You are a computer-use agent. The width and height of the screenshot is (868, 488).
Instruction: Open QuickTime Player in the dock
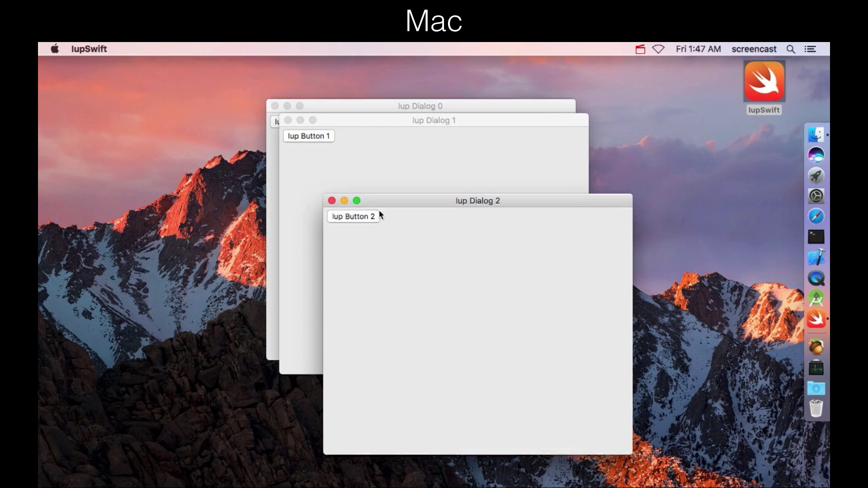pos(816,278)
